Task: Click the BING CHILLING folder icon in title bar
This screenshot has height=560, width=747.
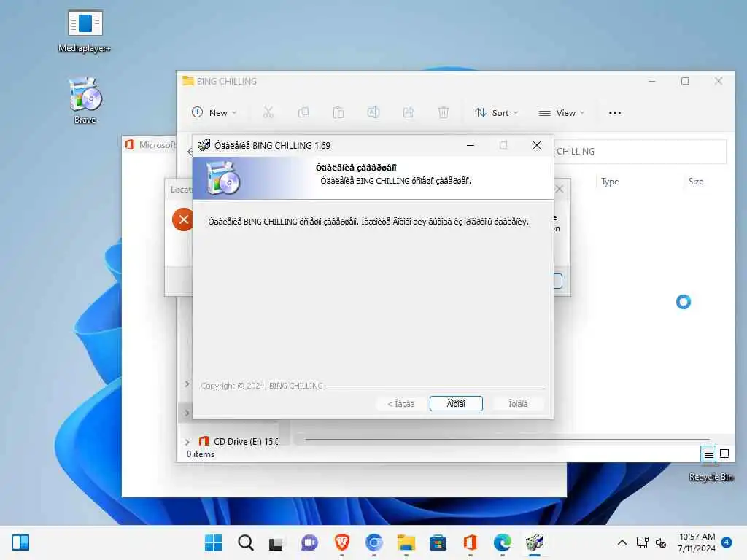Action: coord(188,81)
